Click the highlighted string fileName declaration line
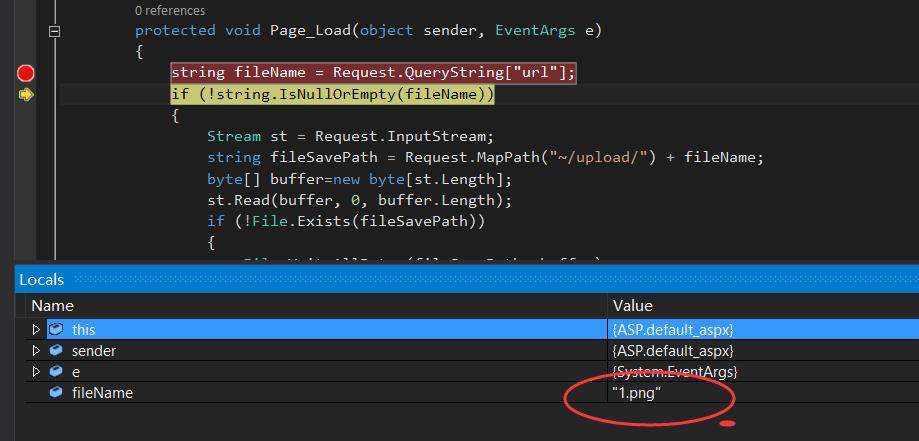 (374, 73)
